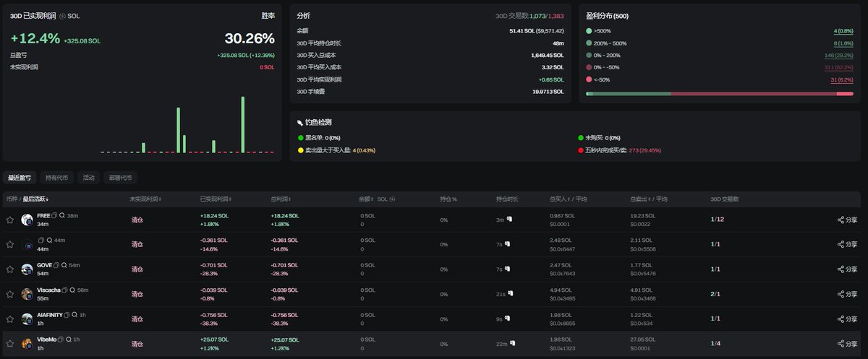Open the 200%~500% count link 8 (1.6%)

coord(843,43)
